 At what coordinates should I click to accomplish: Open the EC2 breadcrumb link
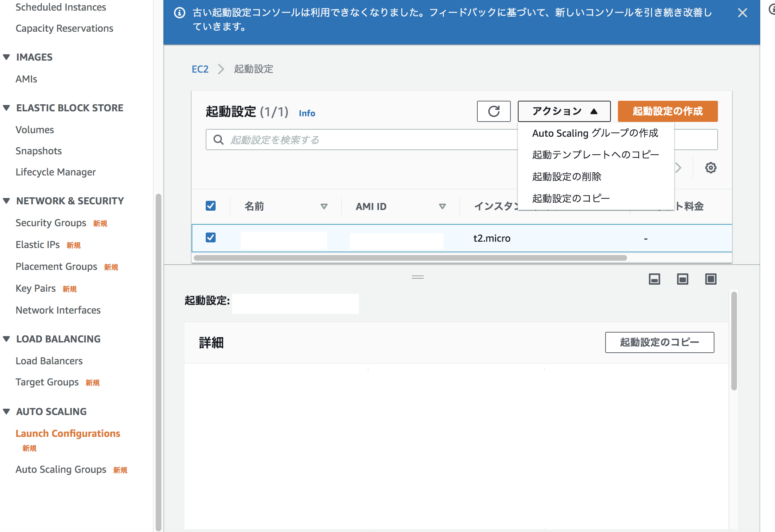pos(200,69)
